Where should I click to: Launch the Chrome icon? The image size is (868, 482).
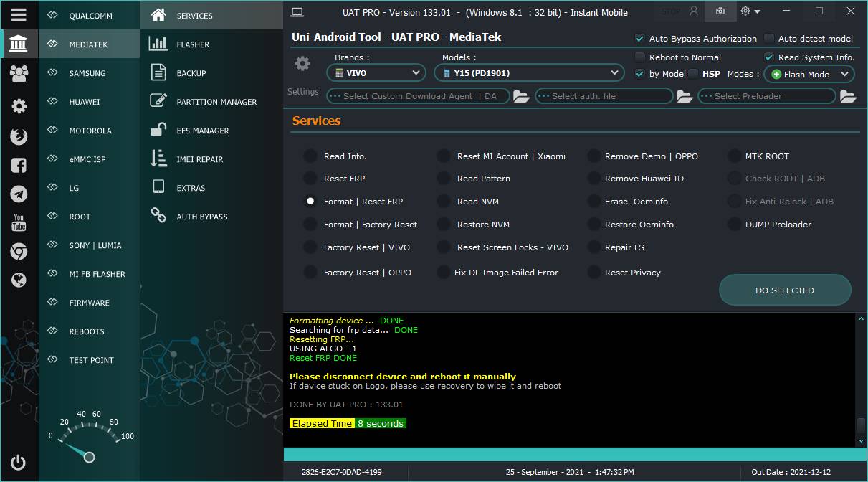point(19,251)
